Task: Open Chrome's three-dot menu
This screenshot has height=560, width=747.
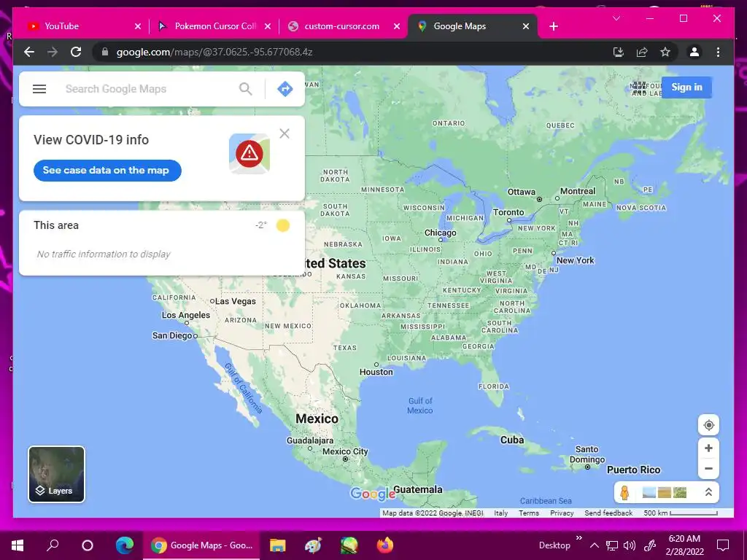Action: (x=718, y=52)
